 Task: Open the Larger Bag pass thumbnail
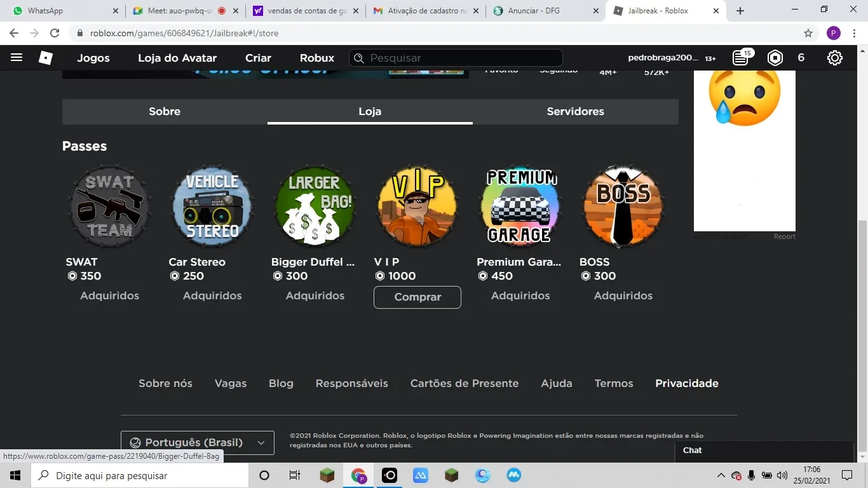pos(315,207)
